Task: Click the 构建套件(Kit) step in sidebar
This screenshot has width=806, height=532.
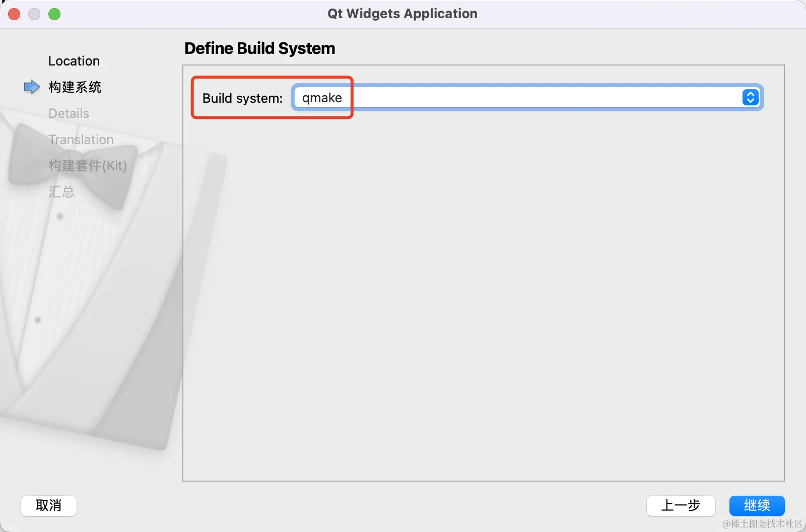Action: click(x=88, y=166)
